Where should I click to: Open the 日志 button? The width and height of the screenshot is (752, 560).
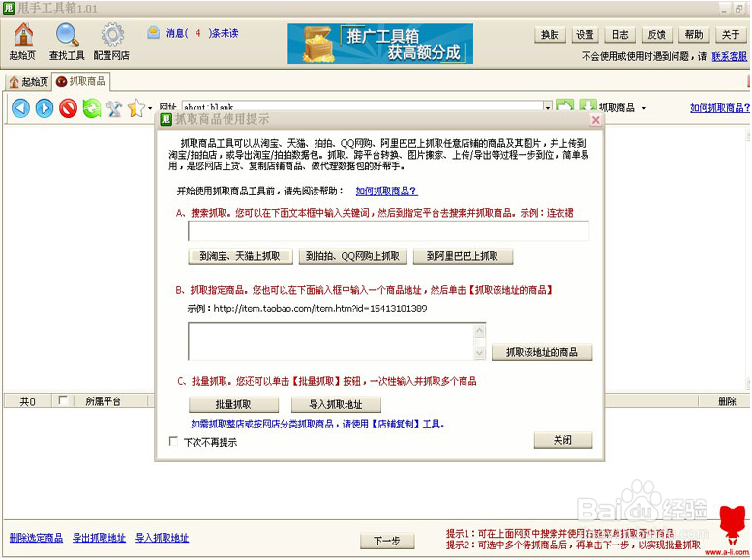pyautogui.click(x=620, y=35)
